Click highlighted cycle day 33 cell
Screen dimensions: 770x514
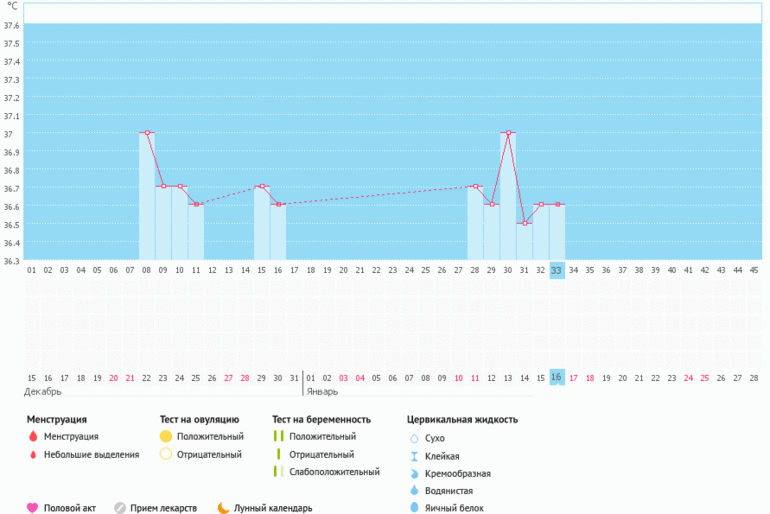click(x=556, y=270)
